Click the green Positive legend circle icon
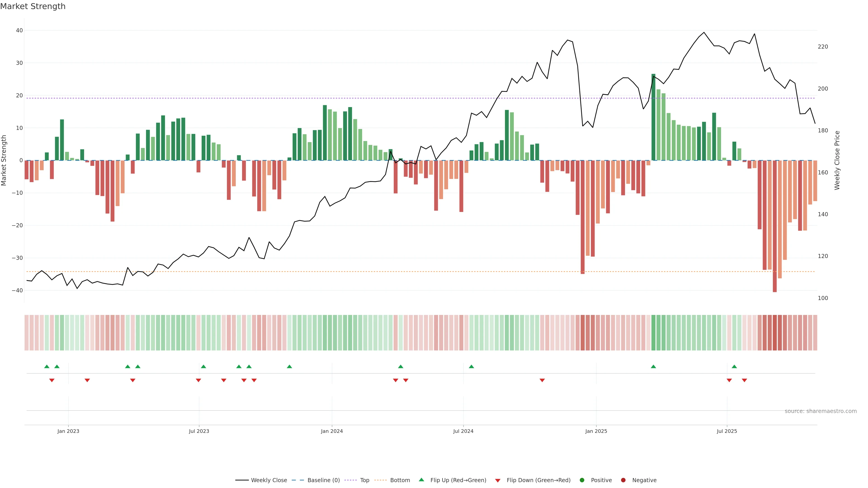This screenshot has width=868, height=488. point(582,480)
